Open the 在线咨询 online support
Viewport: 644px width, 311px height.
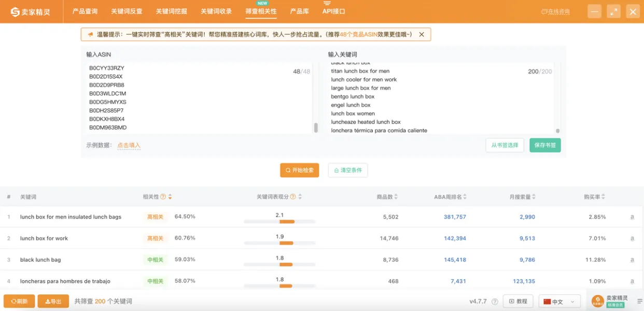coord(555,11)
